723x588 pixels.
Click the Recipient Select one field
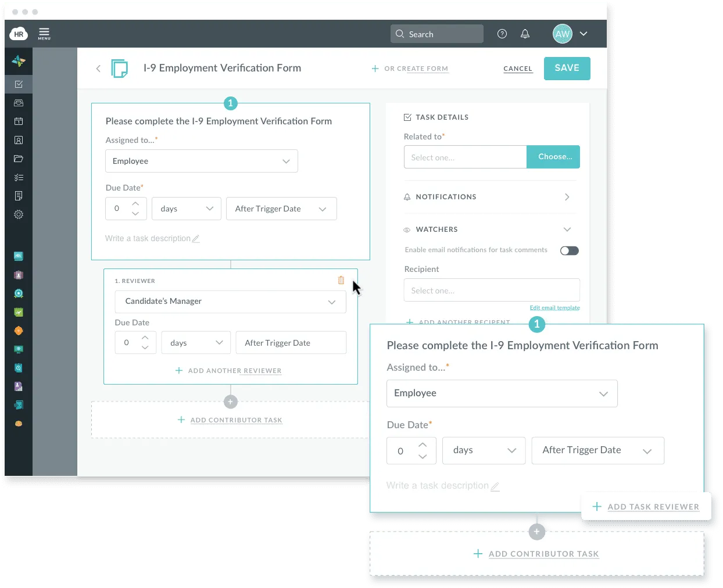point(492,290)
